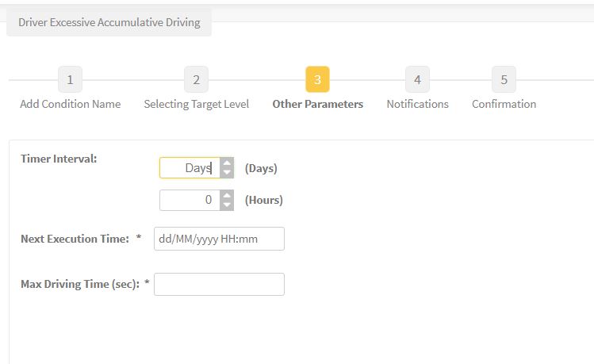The width and height of the screenshot is (594, 364).
Task: Click step 2 number box
Action: pyautogui.click(x=196, y=79)
